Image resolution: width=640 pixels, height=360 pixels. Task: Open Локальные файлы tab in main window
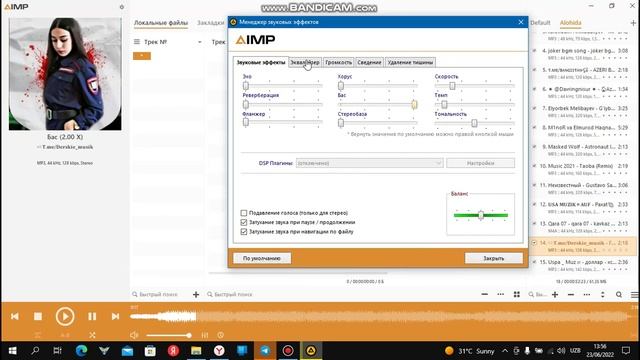click(x=161, y=23)
